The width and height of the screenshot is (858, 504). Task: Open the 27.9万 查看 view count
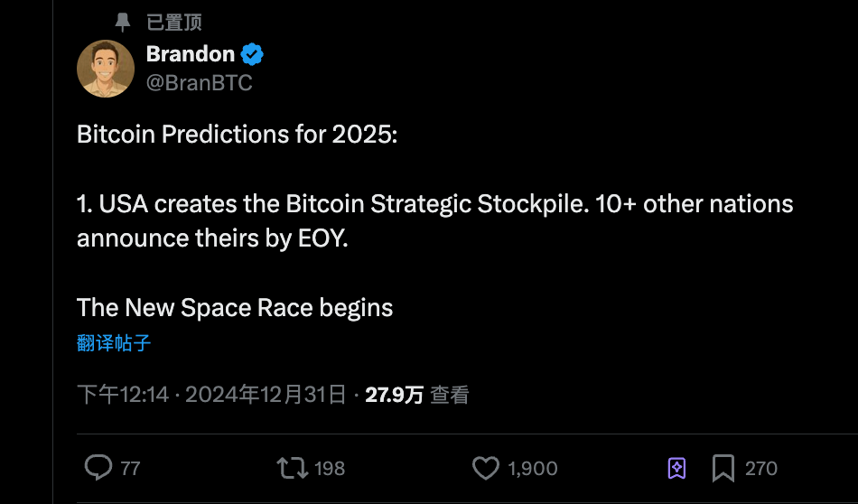(416, 395)
